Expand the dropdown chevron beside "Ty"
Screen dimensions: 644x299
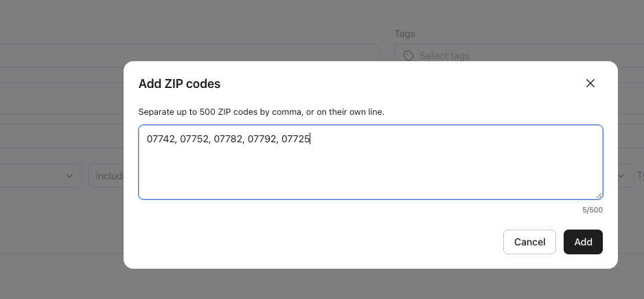pos(624,176)
